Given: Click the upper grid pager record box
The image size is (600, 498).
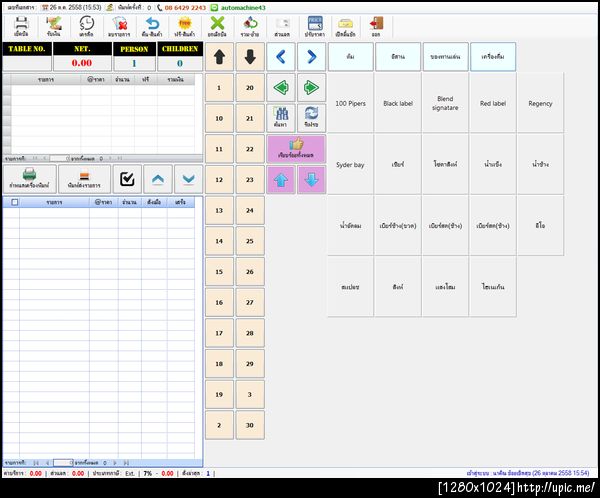Looking at the screenshot, I should [x=59, y=158].
